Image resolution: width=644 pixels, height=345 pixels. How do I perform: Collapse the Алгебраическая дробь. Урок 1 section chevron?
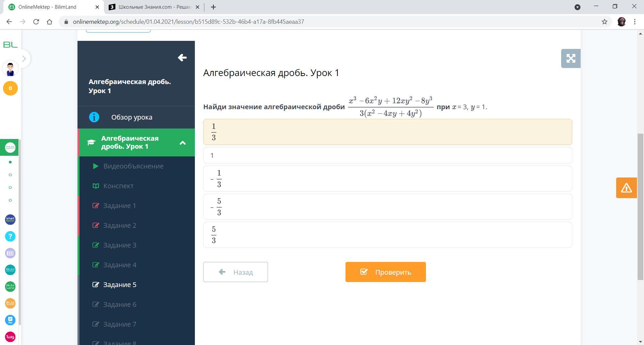(182, 143)
